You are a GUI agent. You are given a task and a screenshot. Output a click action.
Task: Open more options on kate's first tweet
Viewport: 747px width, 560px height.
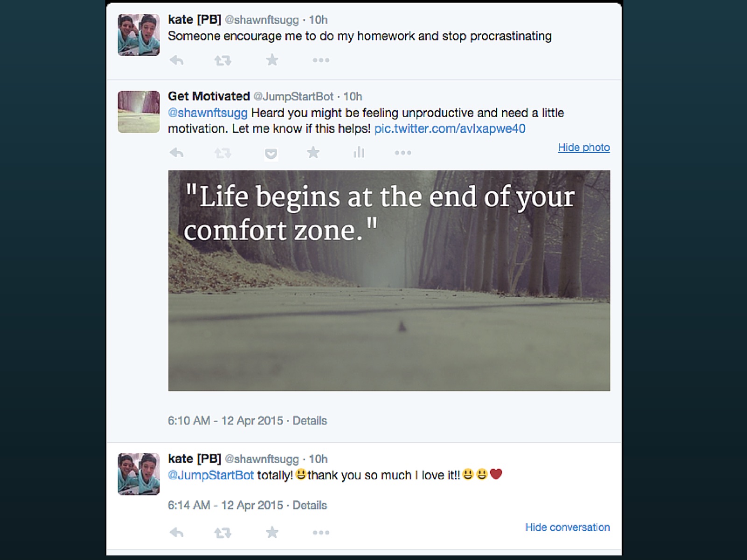tap(321, 60)
